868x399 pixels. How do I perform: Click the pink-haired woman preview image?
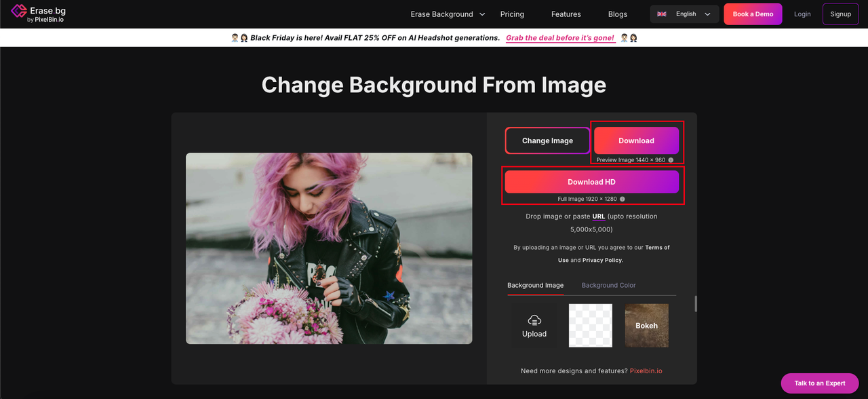(329, 248)
